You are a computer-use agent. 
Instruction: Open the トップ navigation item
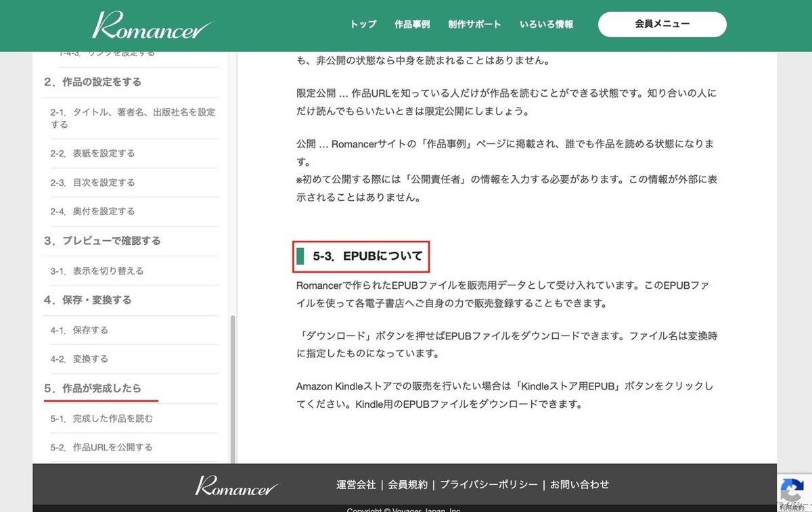pyautogui.click(x=363, y=24)
